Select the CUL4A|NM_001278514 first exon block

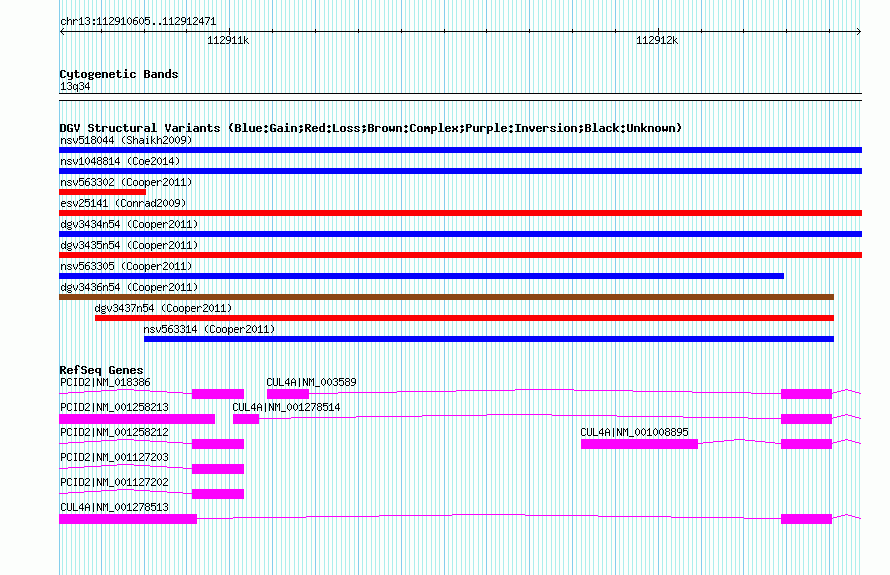(246, 419)
